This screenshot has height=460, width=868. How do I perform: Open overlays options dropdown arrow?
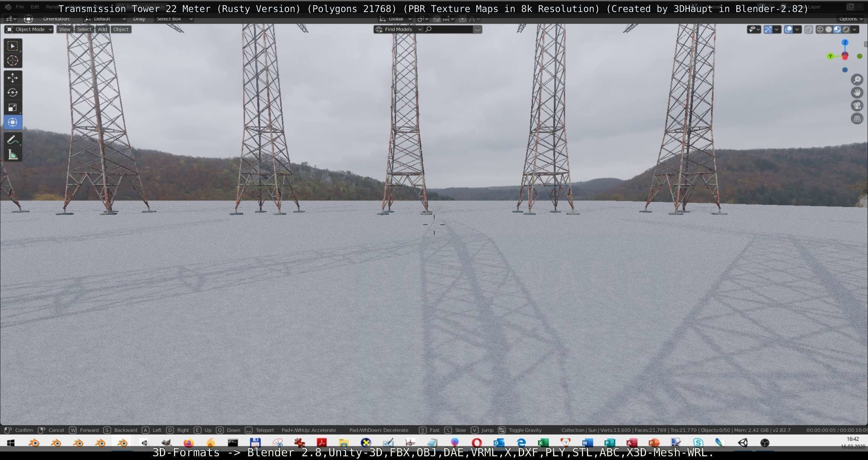pos(797,29)
